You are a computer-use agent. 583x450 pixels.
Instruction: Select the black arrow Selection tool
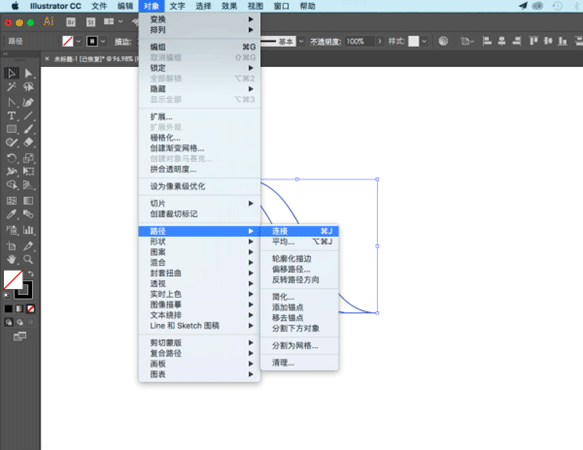pyautogui.click(x=12, y=73)
